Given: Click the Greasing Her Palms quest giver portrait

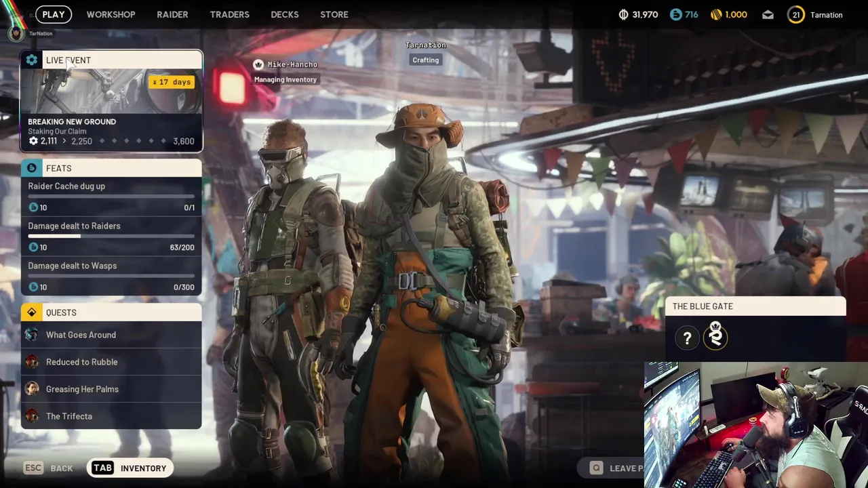Looking at the screenshot, I should pyautogui.click(x=32, y=389).
